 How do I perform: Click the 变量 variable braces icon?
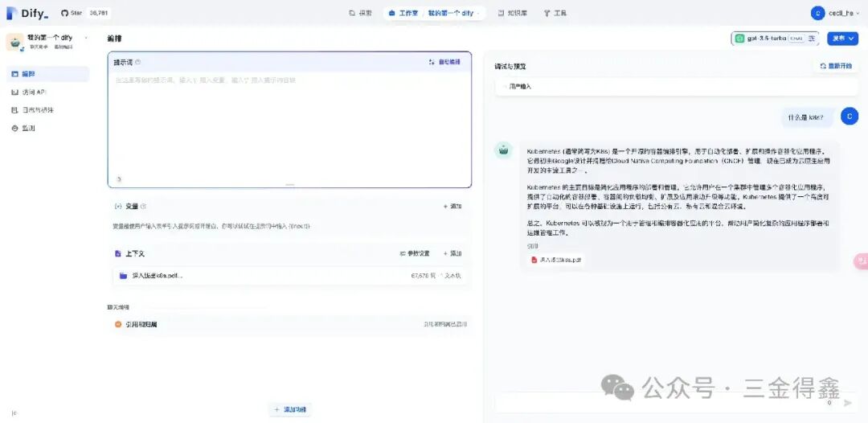coord(118,206)
